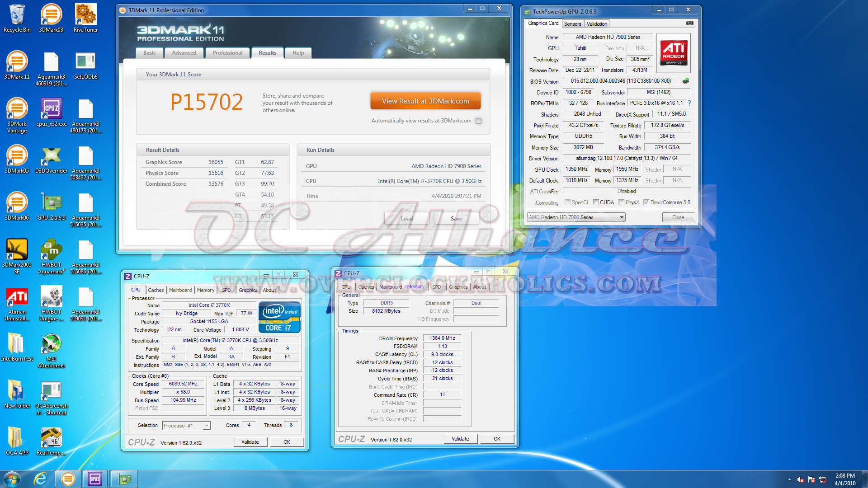Click Validate in left CPU-Z window
868x488 pixels.
click(x=250, y=442)
